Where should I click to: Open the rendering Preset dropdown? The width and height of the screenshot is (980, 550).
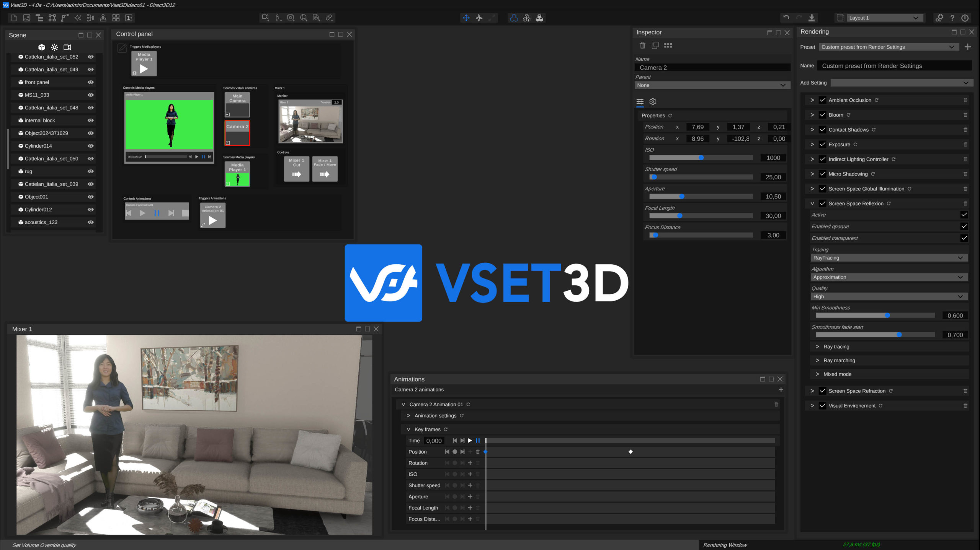[889, 47]
